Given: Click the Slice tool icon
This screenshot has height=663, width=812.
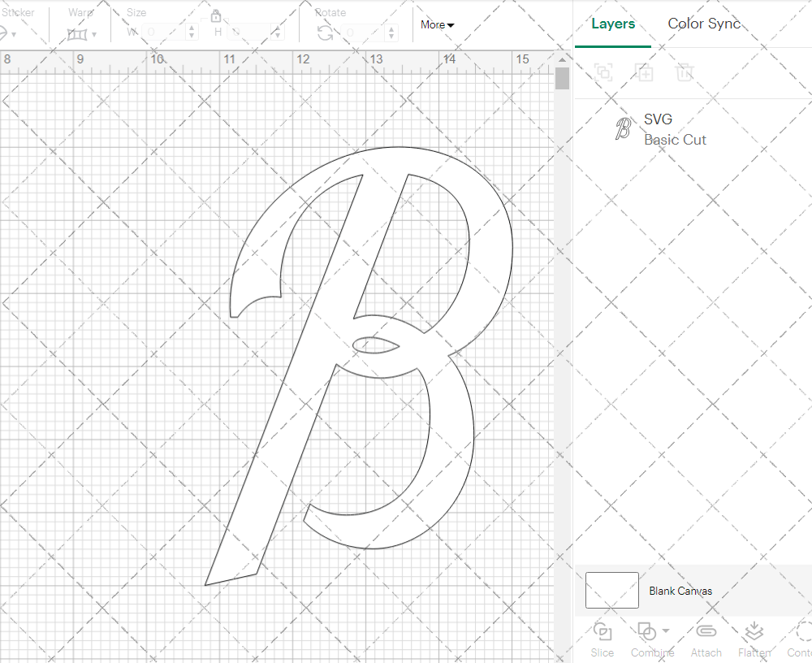Looking at the screenshot, I should tap(603, 632).
